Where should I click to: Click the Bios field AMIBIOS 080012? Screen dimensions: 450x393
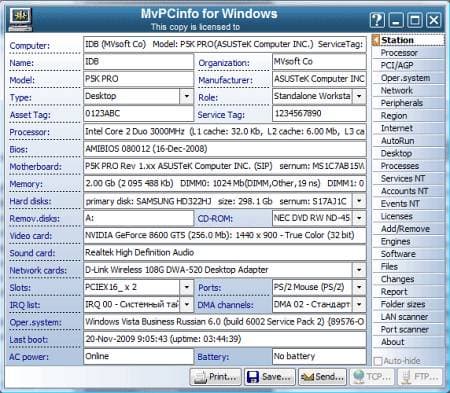(x=225, y=149)
